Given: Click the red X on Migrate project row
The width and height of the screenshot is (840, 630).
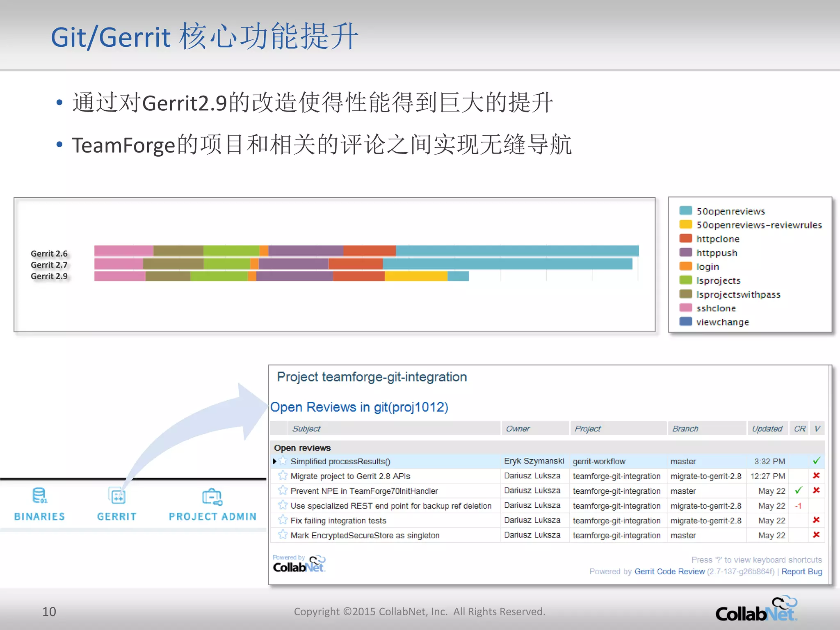Looking at the screenshot, I should (x=816, y=475).
